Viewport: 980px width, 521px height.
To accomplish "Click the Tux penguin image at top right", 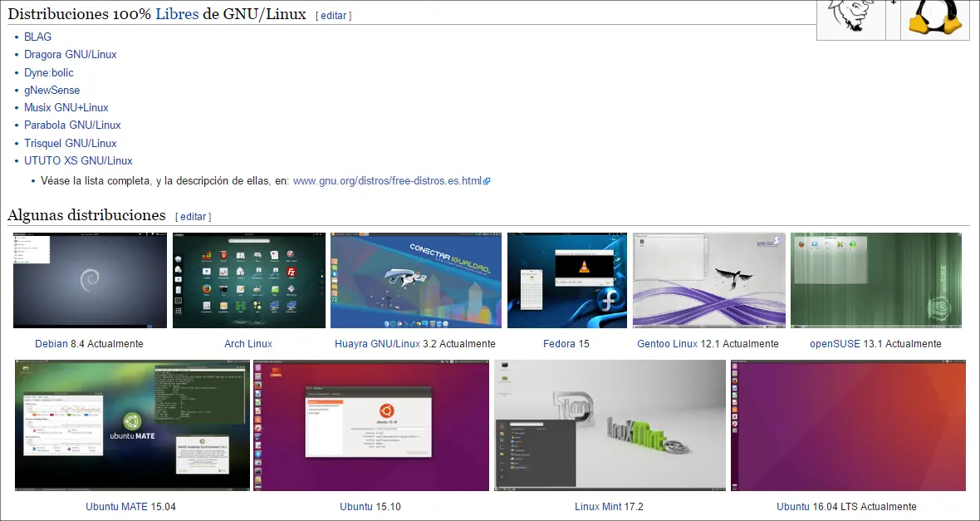I will coord(935,19).
